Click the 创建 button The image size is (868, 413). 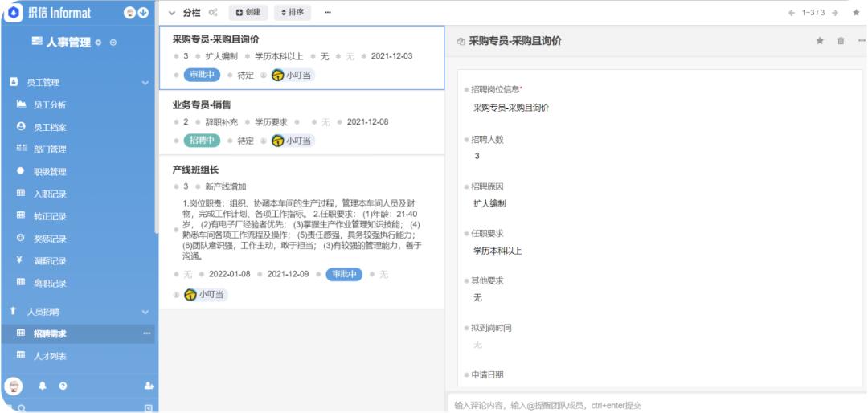(x=248, y=13)
